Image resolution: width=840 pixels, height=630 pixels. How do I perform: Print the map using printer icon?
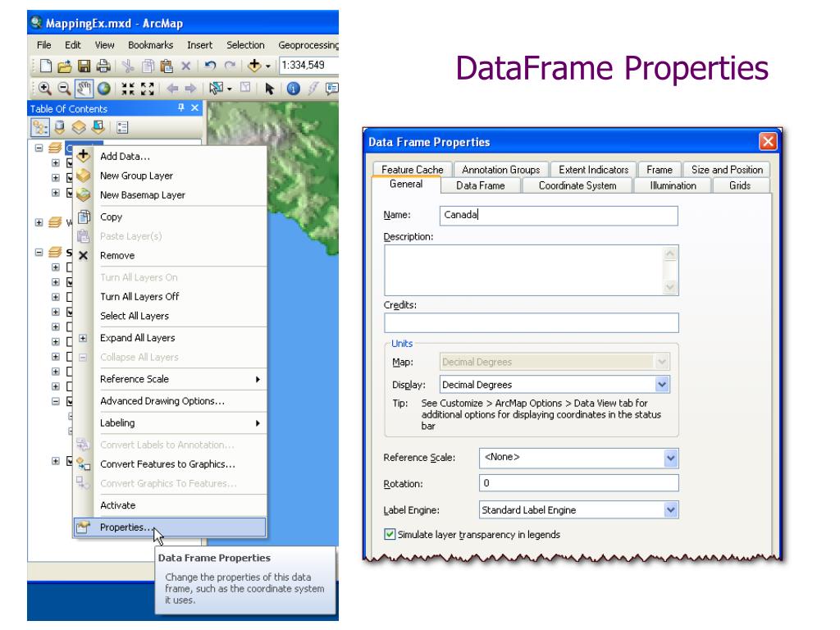pos(103,66)
